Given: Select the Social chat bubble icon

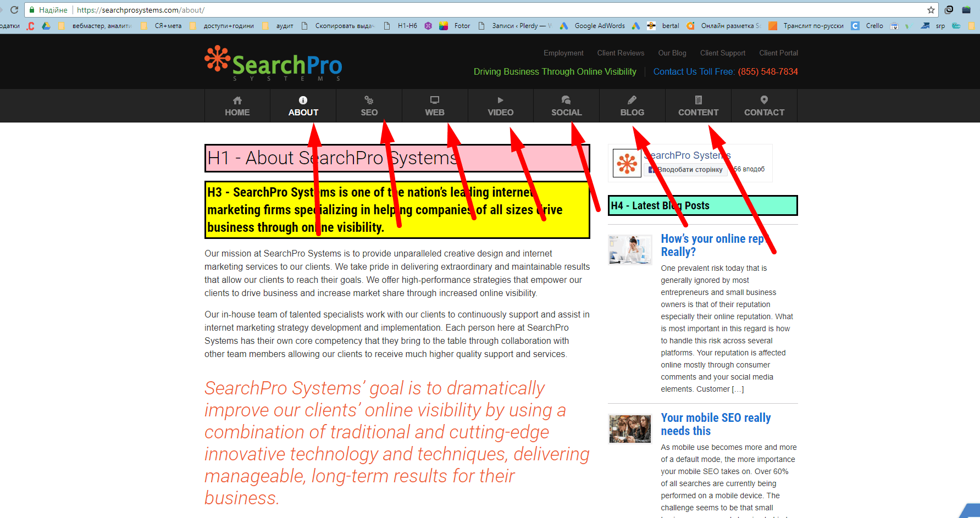Looking at the screenshot, I should coord(566,99).
